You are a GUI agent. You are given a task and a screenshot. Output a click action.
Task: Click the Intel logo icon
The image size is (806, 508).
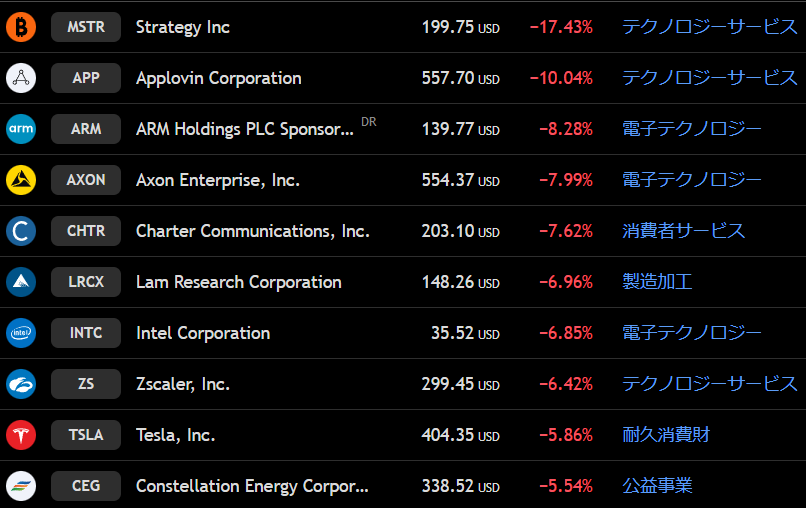coord(21,333)
